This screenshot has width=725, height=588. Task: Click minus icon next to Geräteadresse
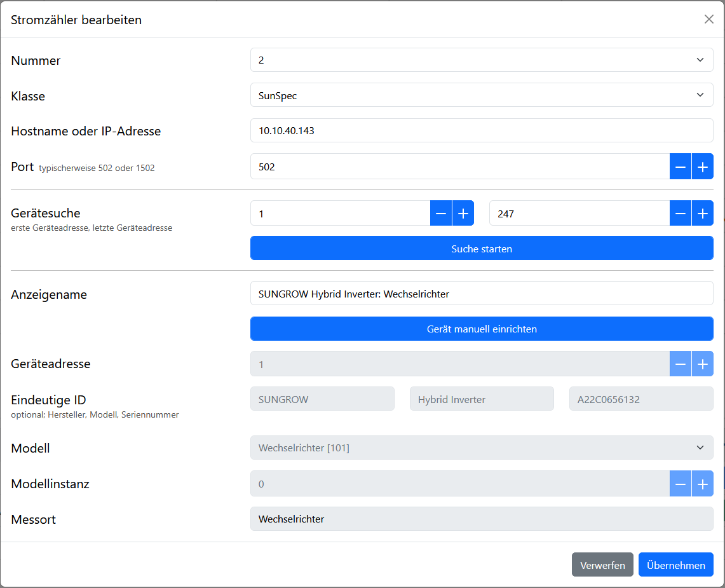[680, 364]
